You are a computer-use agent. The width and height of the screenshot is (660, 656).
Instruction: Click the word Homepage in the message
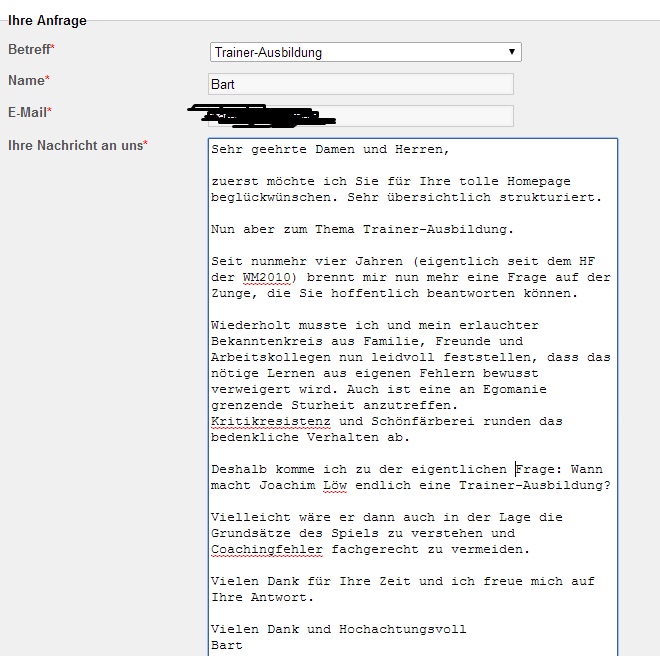click(x=539, y=181)
